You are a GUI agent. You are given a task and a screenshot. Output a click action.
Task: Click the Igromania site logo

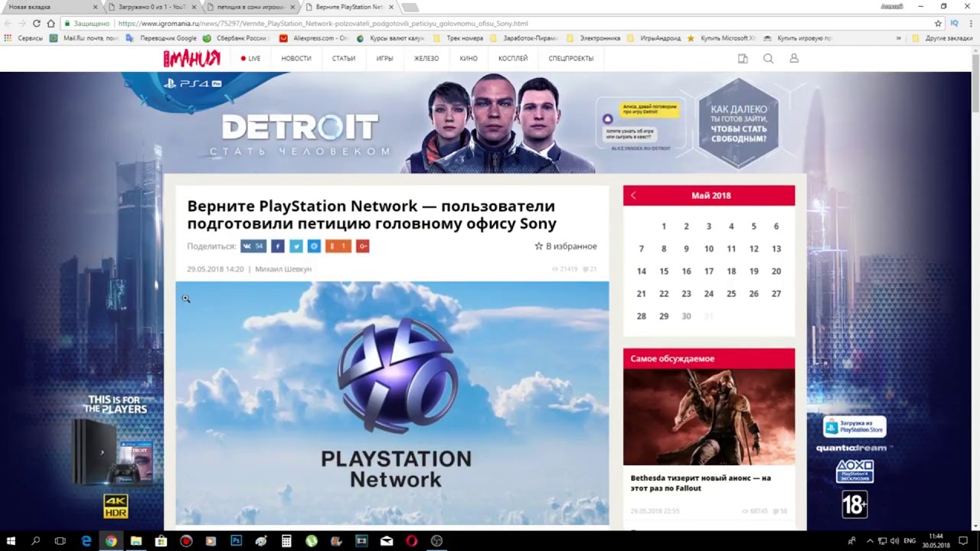click(x=191, y=58)
